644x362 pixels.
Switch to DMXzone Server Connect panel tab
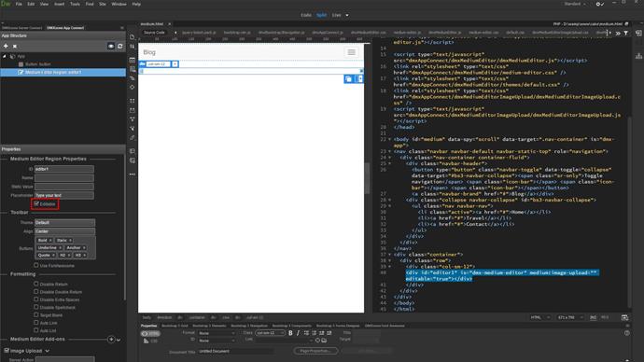[22, 28]
